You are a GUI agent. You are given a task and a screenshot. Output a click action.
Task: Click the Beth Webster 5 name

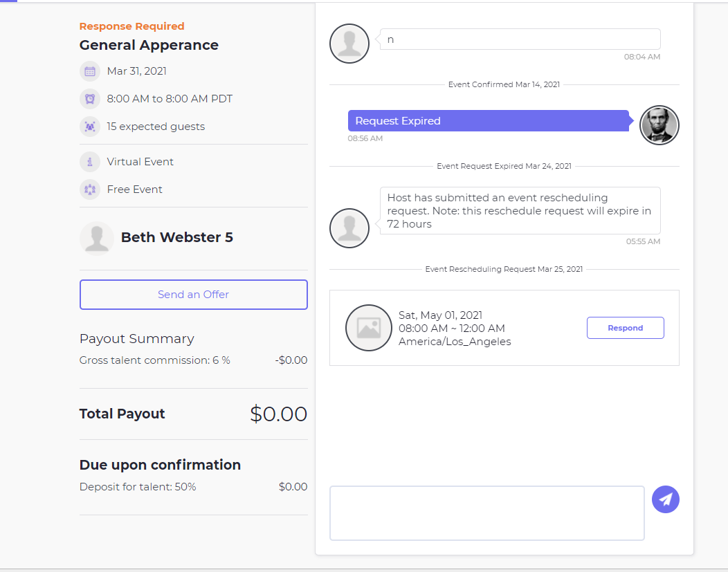tap(176, 238)
